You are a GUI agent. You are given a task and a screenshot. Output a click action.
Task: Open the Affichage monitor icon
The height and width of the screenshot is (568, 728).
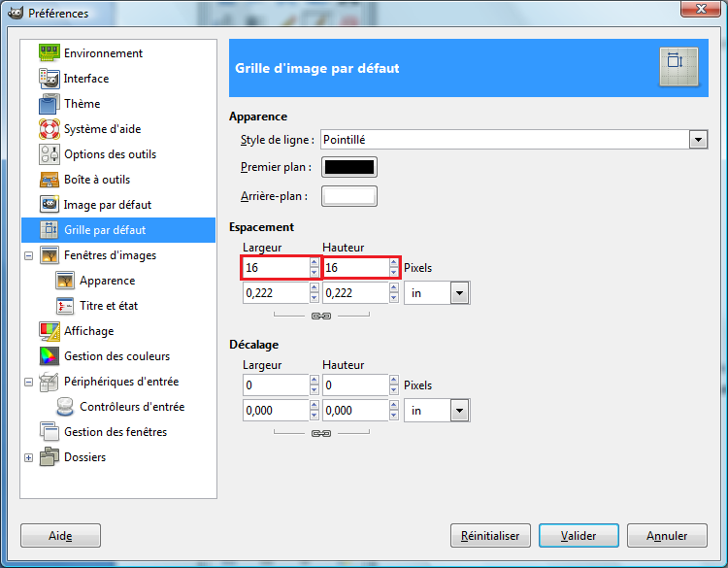[50, 331]
